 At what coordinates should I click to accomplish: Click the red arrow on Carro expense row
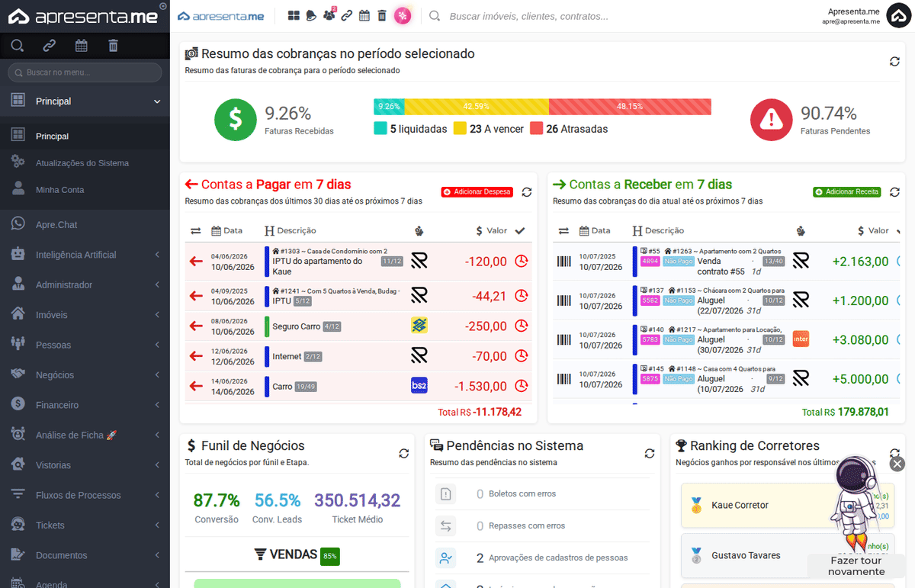[196, 386]
